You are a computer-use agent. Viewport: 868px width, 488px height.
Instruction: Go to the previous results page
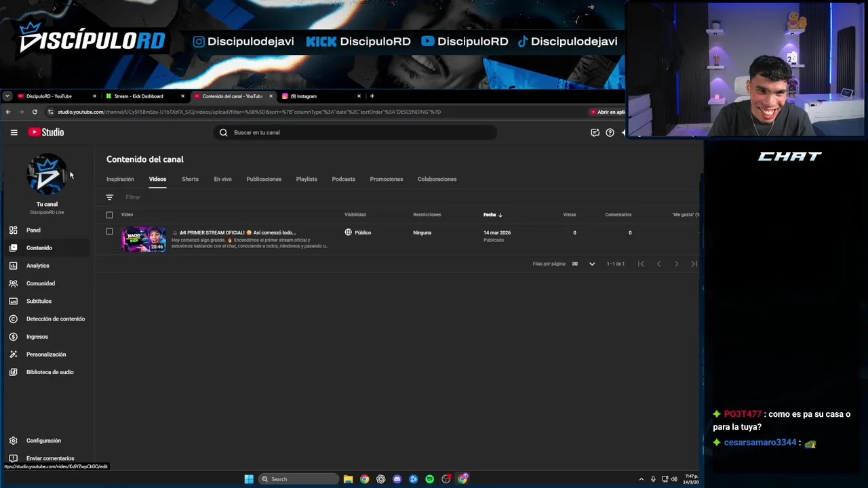658,264
